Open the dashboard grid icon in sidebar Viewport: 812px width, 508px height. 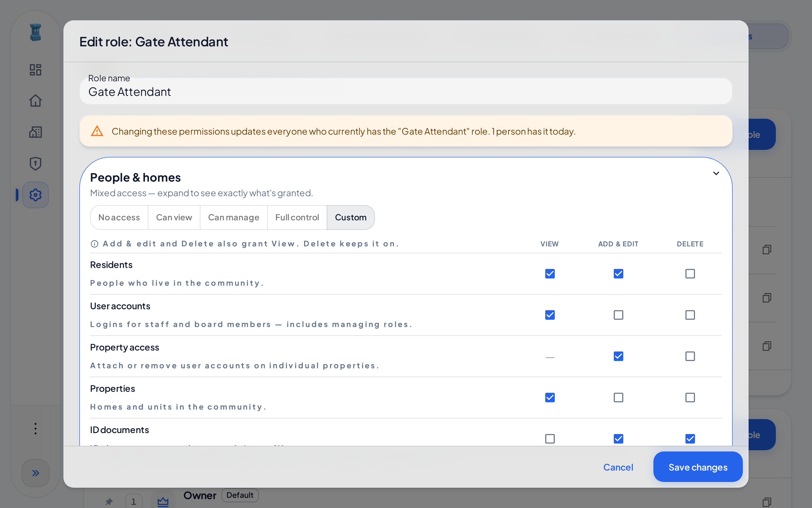tap(36, 70)
